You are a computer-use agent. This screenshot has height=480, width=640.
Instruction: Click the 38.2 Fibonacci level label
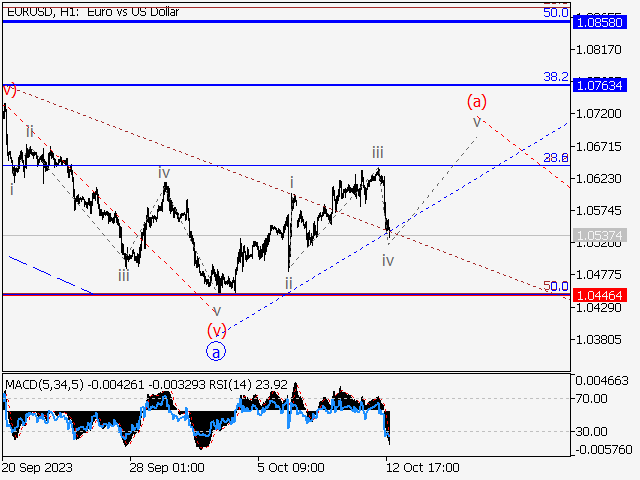[556, 77]
